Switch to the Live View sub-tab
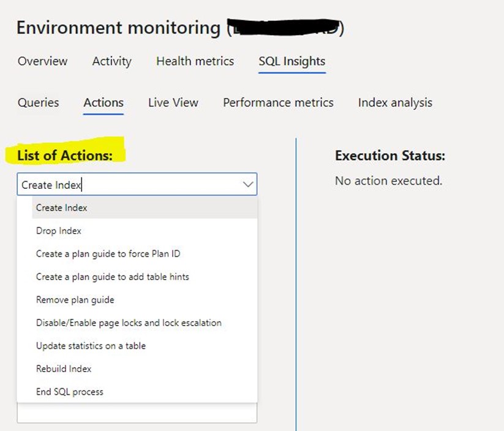This screenshot has height=431, width=504. (x=173, y=103)
